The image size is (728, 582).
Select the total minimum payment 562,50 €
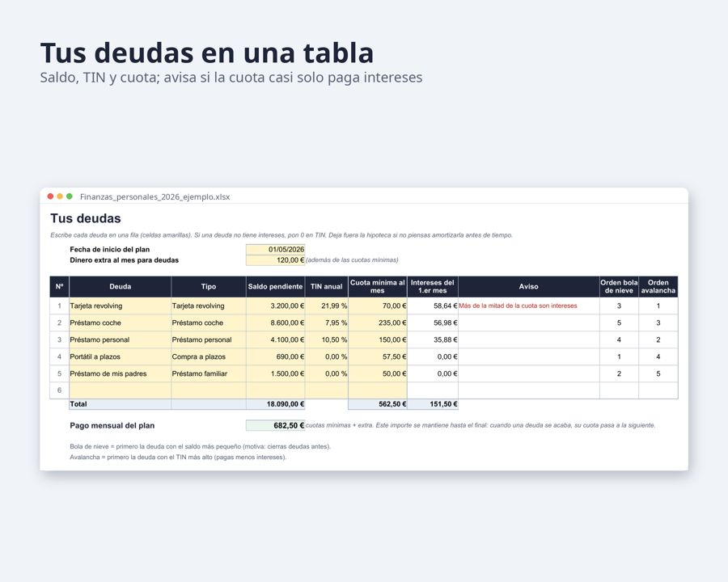pyautogui.click(x=378, y=404)
